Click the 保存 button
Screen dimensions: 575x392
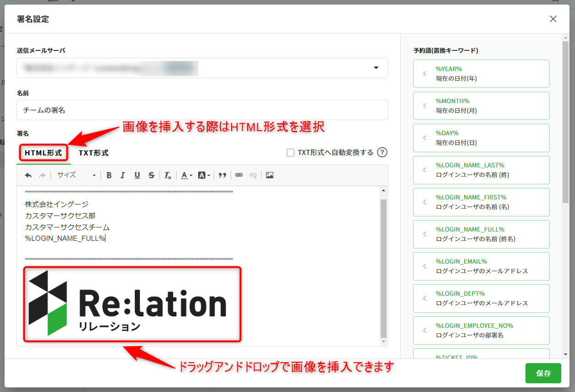[543, 373]
